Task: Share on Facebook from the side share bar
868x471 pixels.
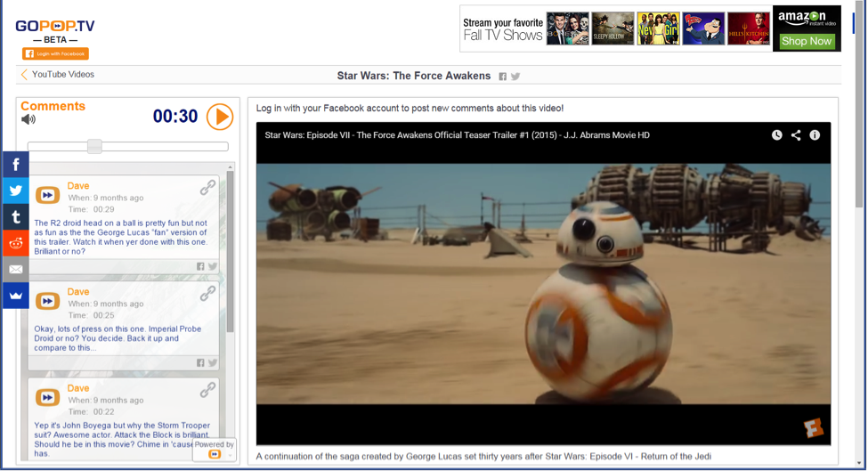Action: click(x=16, y=165)
